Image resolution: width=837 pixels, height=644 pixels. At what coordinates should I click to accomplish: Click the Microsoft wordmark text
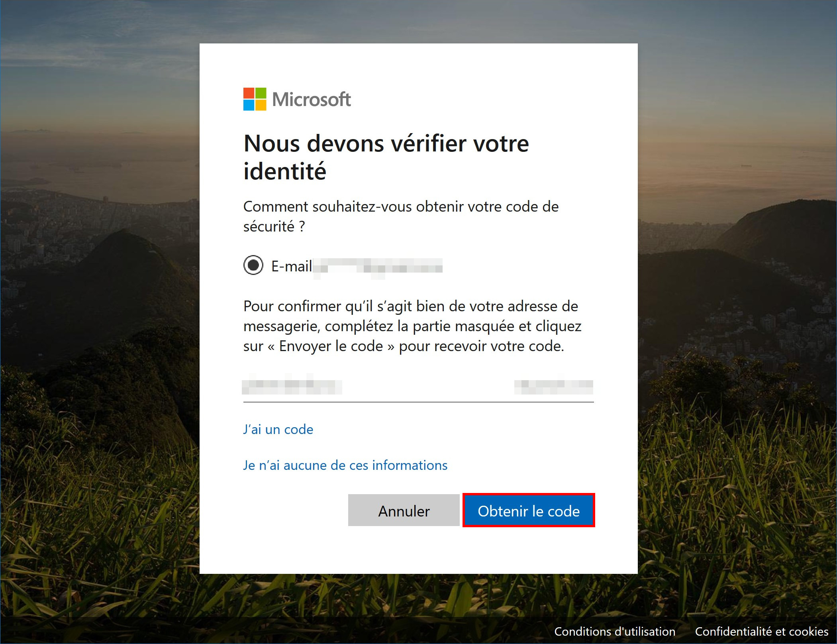pos(311,99)
